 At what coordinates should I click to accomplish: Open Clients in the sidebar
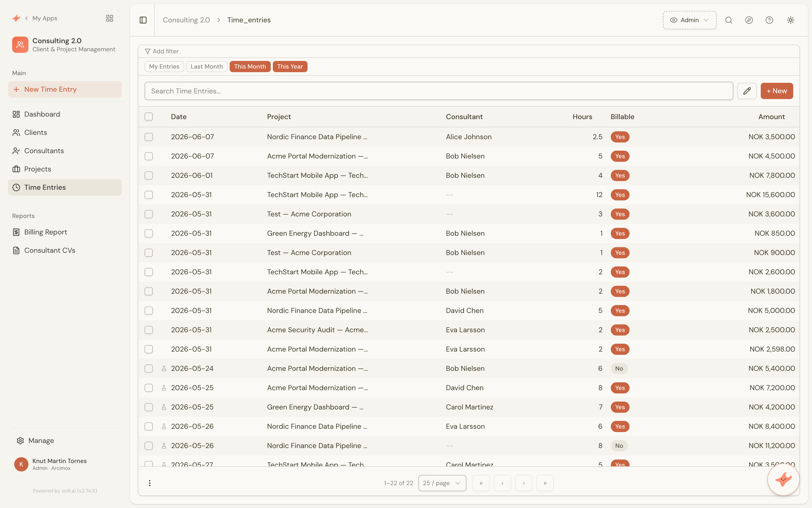pyautogui.click(x=65, y=132)
